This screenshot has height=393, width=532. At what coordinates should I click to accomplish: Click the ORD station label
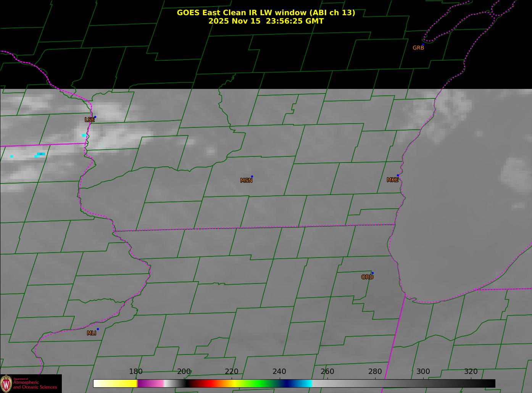[x=367, y=277]
